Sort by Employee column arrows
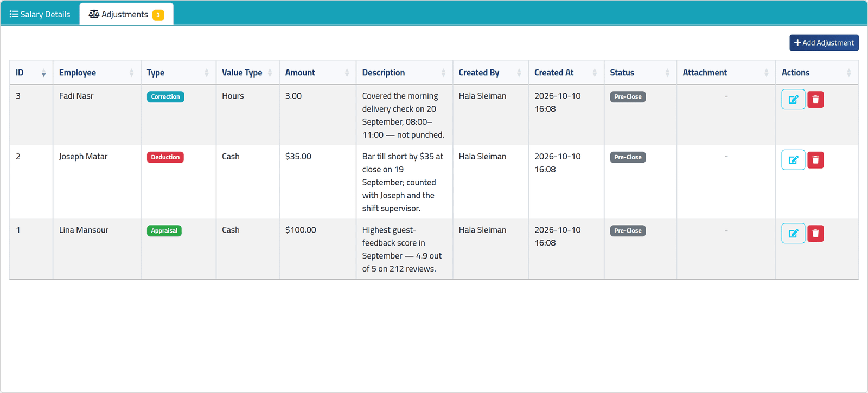Viewport: 868px width, 393px height. pos(131,73)
